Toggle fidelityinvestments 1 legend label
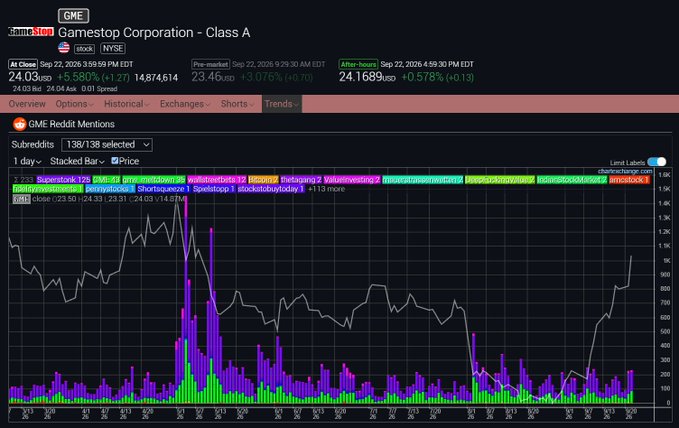The height and width of the screenshot is (428, 679). 48,189
